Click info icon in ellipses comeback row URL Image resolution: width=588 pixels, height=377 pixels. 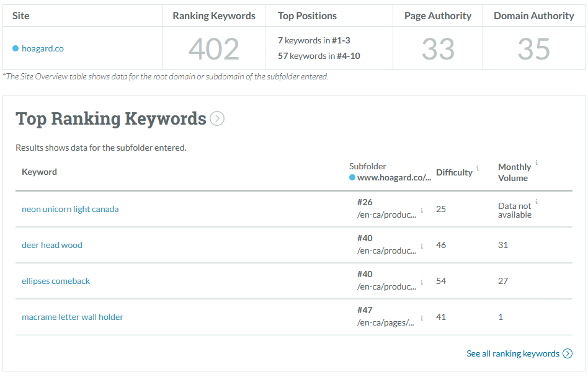422,282
